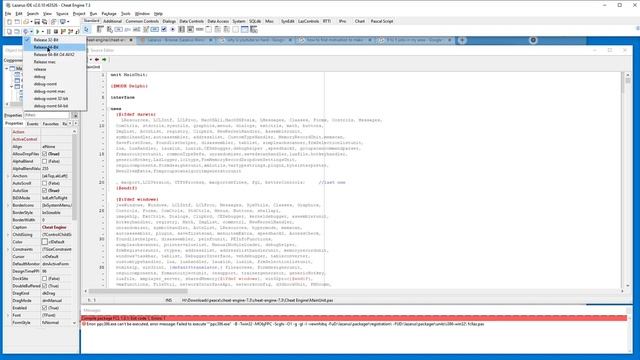Select the component palette selection arrow

(86, 29)
